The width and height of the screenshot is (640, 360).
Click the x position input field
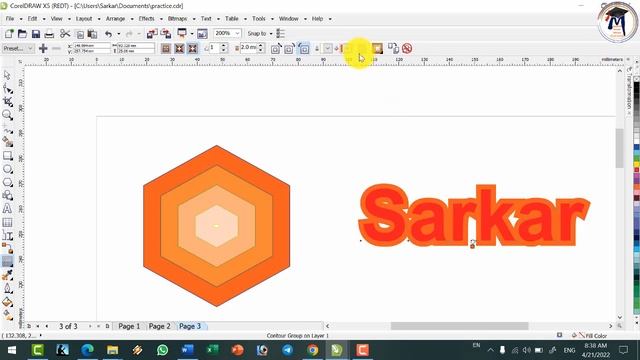[x=91, y=46]
